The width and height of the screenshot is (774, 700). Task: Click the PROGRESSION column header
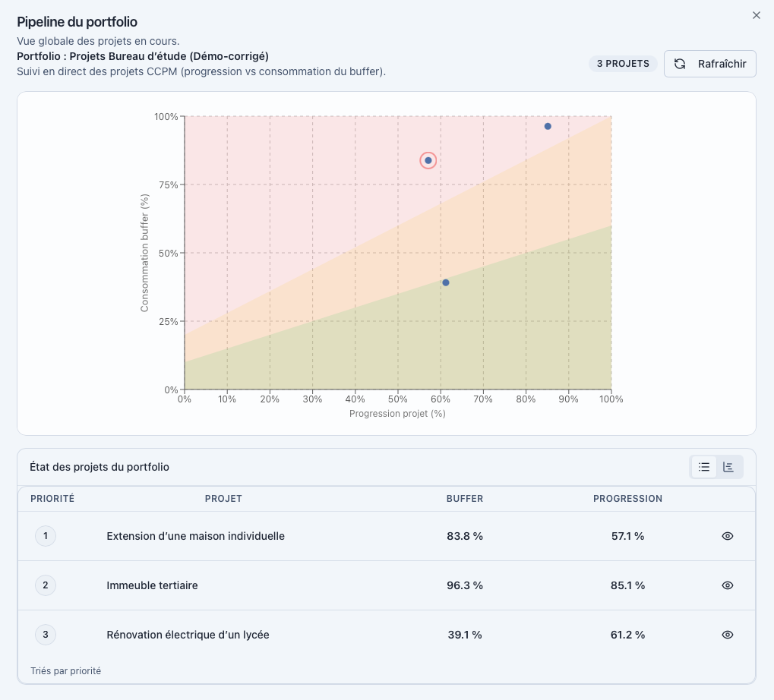627,499
